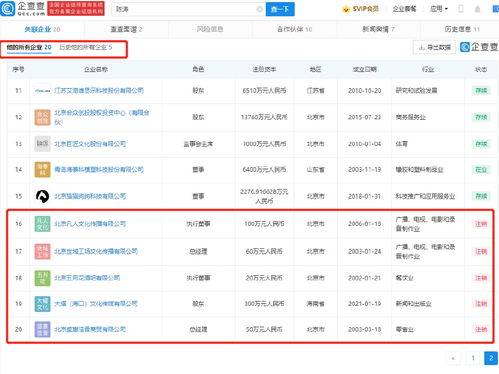Switch to the 董监高谱 2 tab
This screenshot has height=374, width=499.
click(126, 29)
